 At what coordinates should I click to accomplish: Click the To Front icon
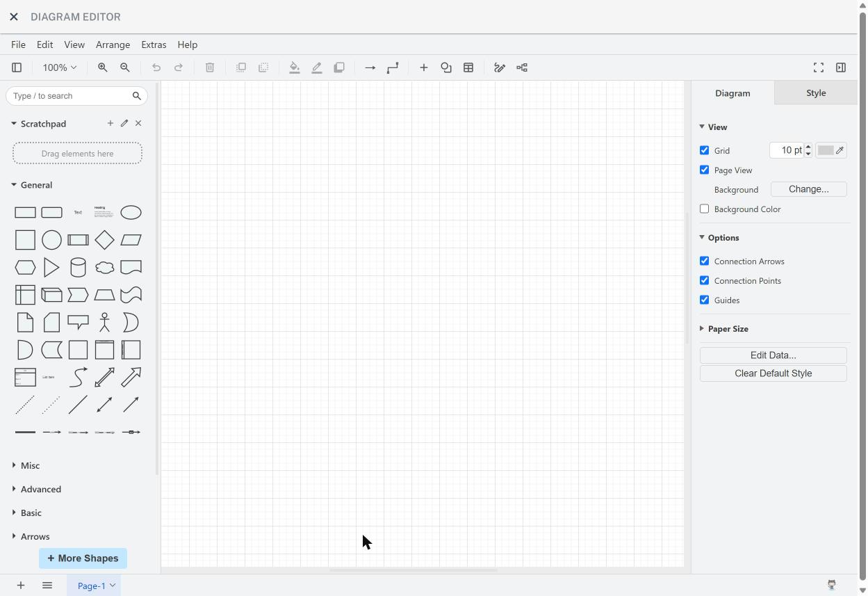click(x=241, y=67)
